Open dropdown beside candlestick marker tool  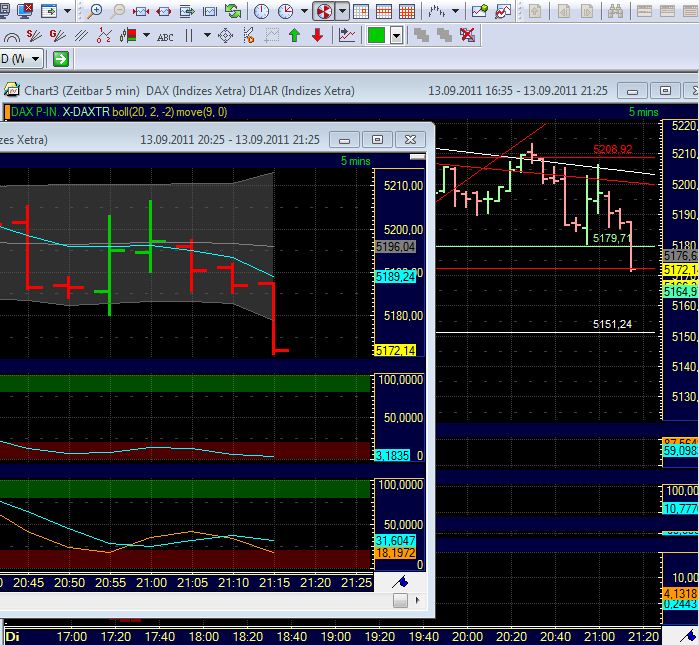[x=146, y=35]
